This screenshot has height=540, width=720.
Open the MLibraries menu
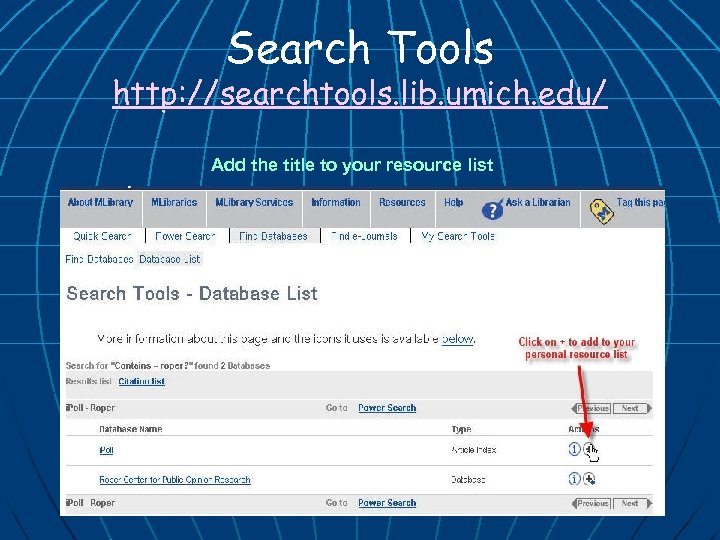(x=174, y=202)
